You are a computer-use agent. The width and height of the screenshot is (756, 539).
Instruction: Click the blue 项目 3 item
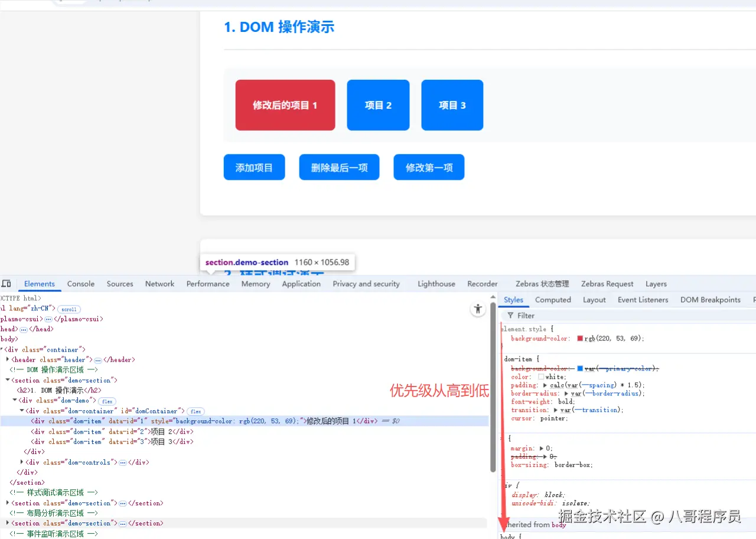tap(452, 105)
